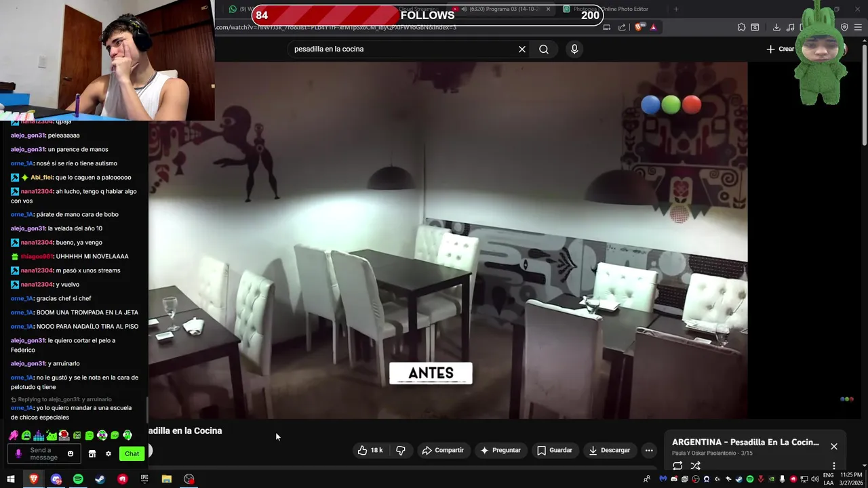This screenshot has width=868, height=488.
Task: Open the chat shop icon
Action: tap(92, 453)
